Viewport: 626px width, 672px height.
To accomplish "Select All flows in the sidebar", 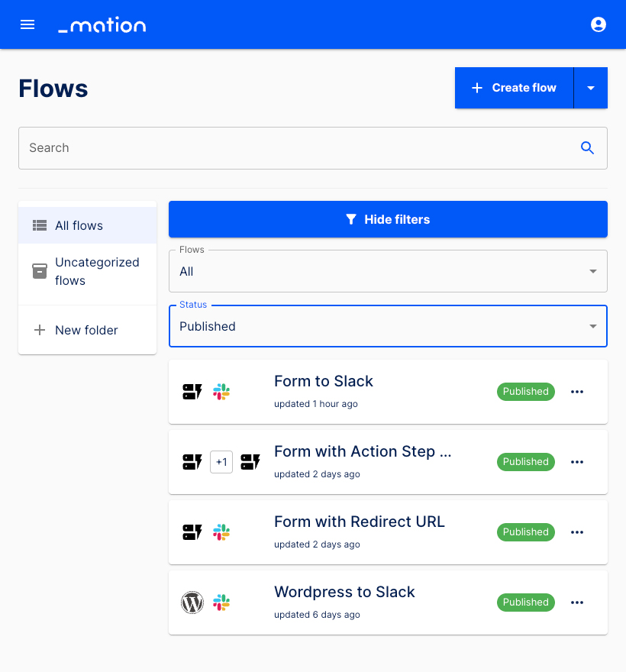I will [79, 225].
